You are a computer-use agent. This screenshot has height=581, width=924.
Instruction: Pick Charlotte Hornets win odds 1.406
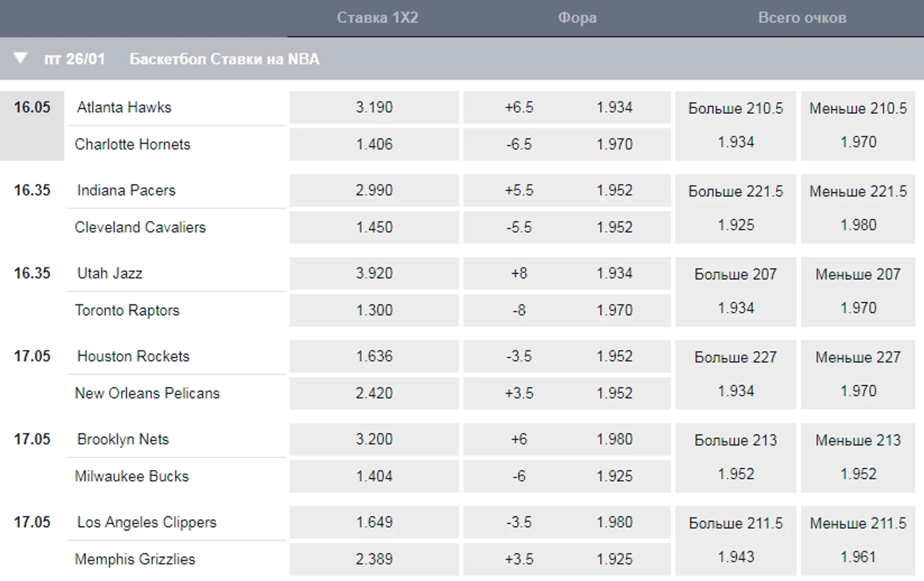[374, 144]
